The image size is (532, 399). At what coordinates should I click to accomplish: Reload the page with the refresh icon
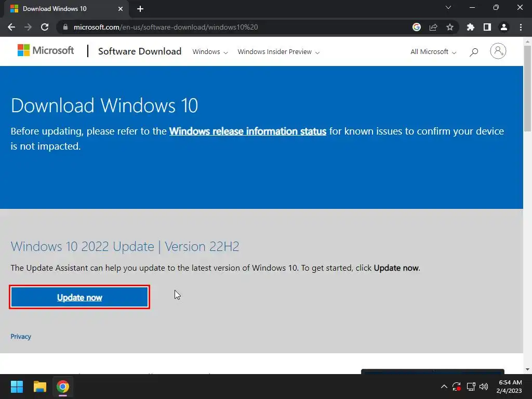tap(45, 27)
